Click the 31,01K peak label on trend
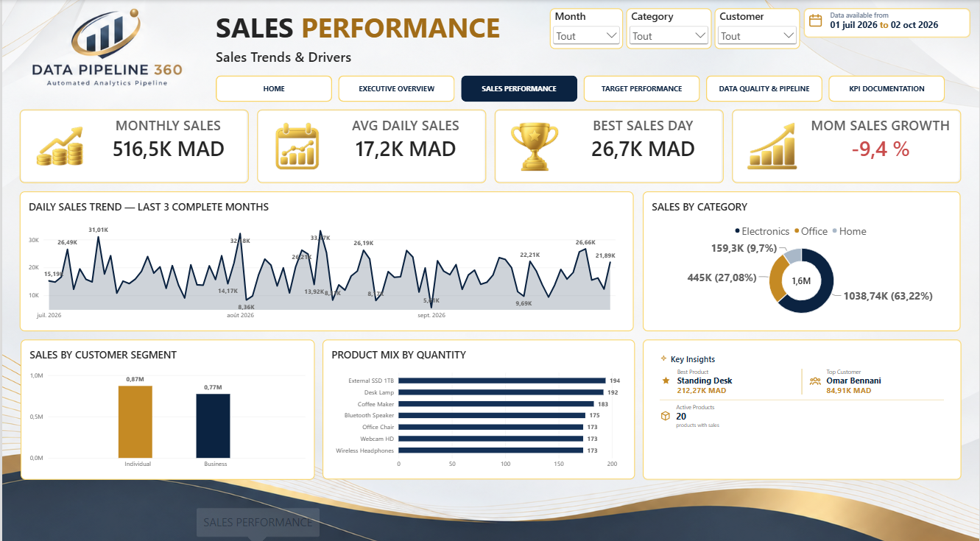The height and width of the screenshot is (541, 980). point(99,230)
